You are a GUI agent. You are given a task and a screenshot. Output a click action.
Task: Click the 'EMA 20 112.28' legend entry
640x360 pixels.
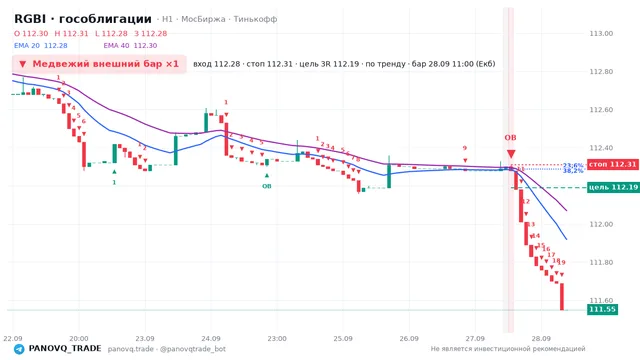tap(40, 46)
